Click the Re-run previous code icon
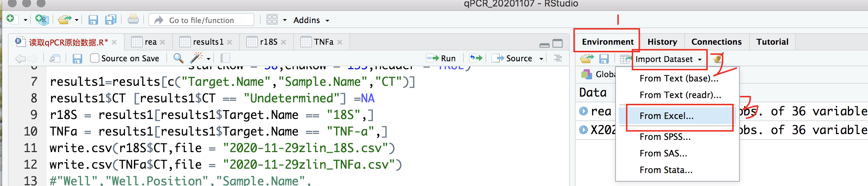The image size is (868, 186). [x=476, y=58]
